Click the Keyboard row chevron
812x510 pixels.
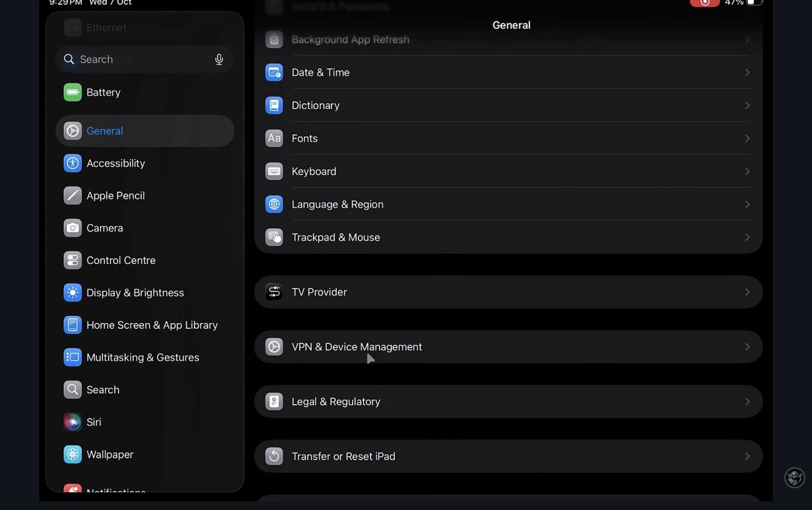click(747, 171)
